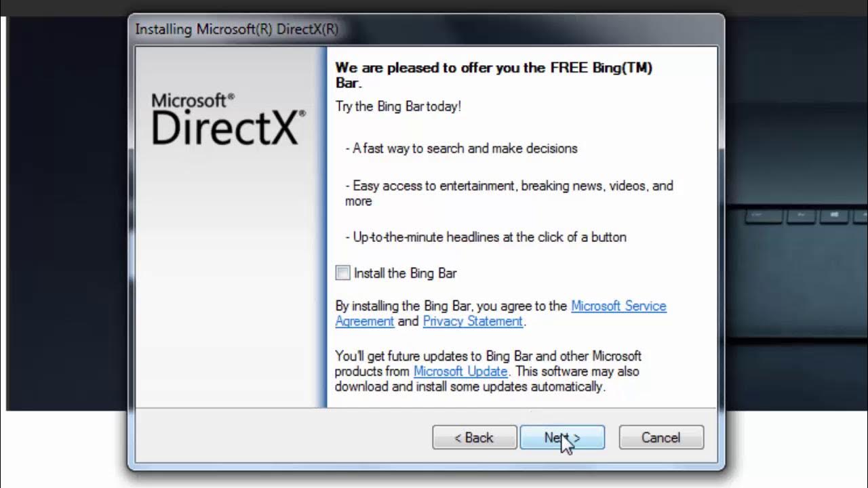868x488 pixels.
Task: Click the Microsoft DirectX logo
Action: [x=228, y=119]
